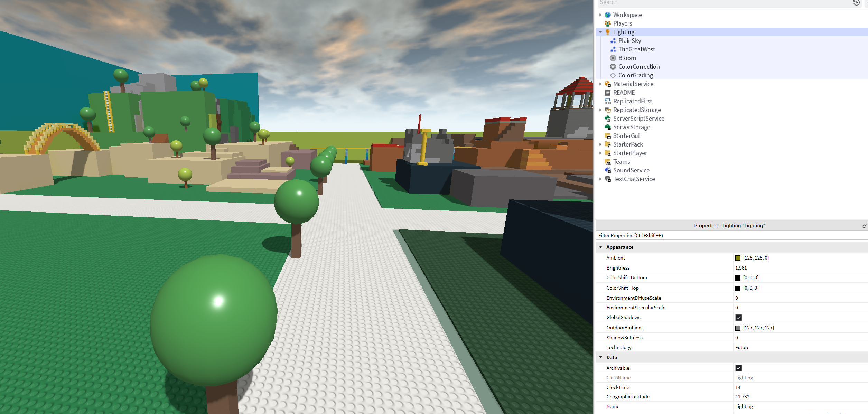Click the Ambient value text [128, 128, 0]
The height and width of the screenshot is (414, 868).
756,258
